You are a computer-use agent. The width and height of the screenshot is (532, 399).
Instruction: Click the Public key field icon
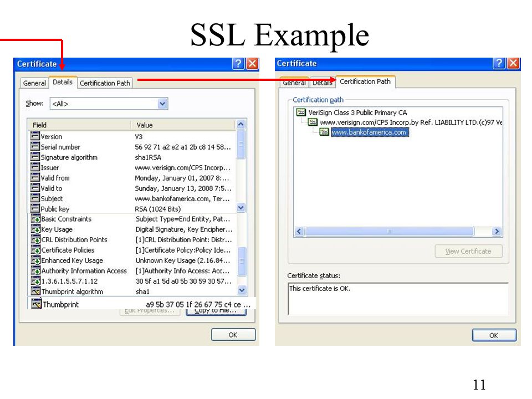tap(35, 208)
